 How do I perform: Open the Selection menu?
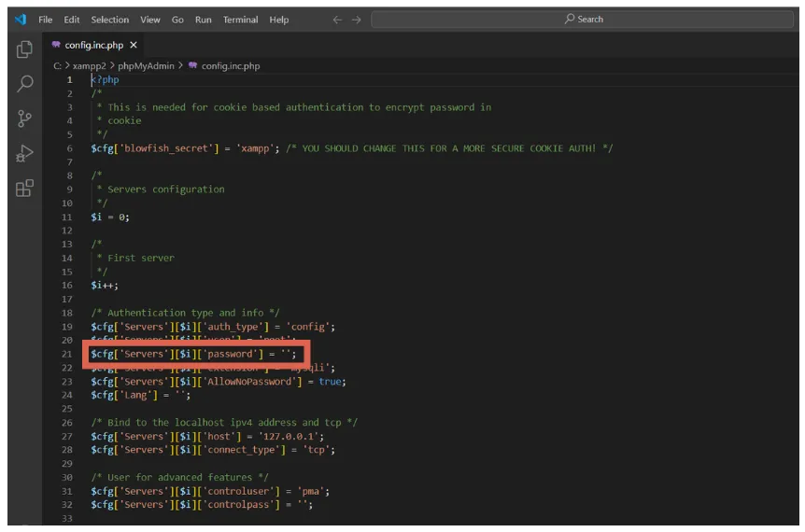tap(110, 20)
